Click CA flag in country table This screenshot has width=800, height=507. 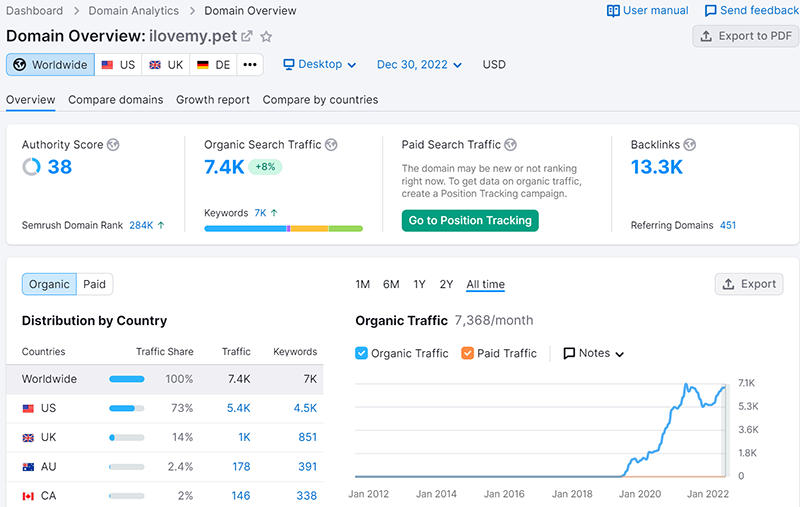29,496
